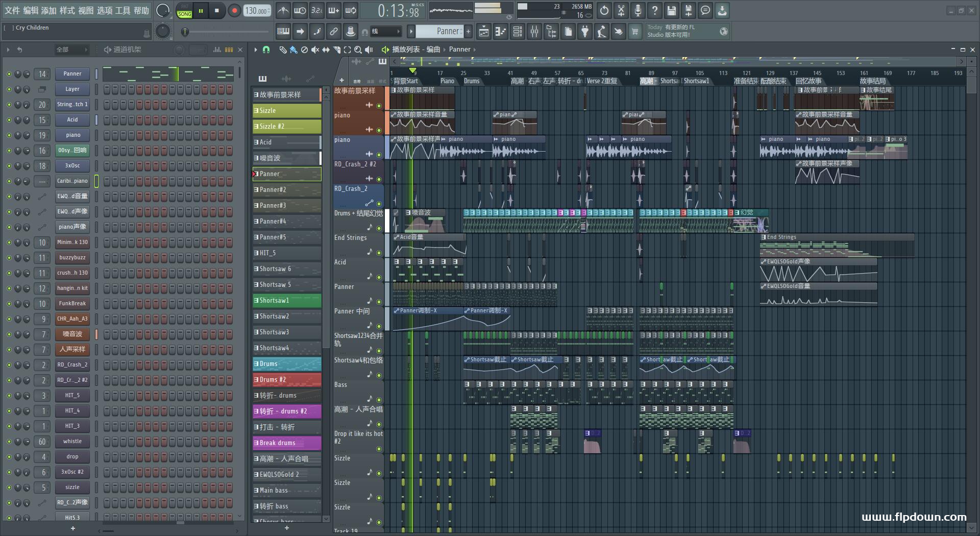Open pattern options arrow beside Panner
Image resolution: width=980 pixels, height=536 pixels.
(x=411, y=32)
